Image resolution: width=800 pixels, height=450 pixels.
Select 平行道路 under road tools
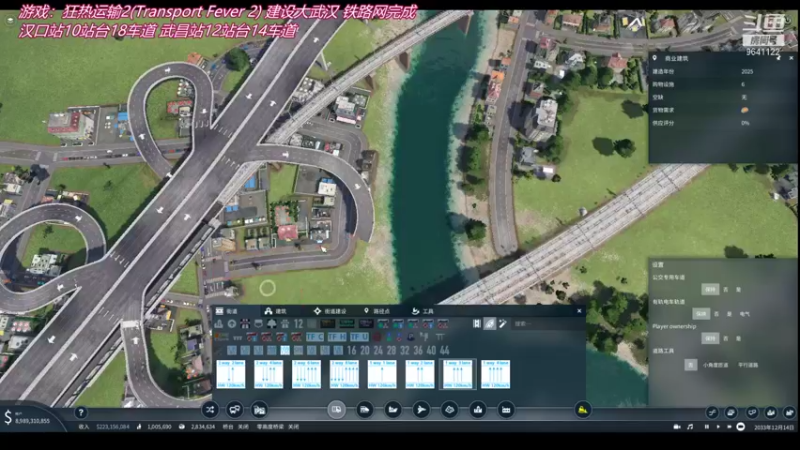click(748, 365)
